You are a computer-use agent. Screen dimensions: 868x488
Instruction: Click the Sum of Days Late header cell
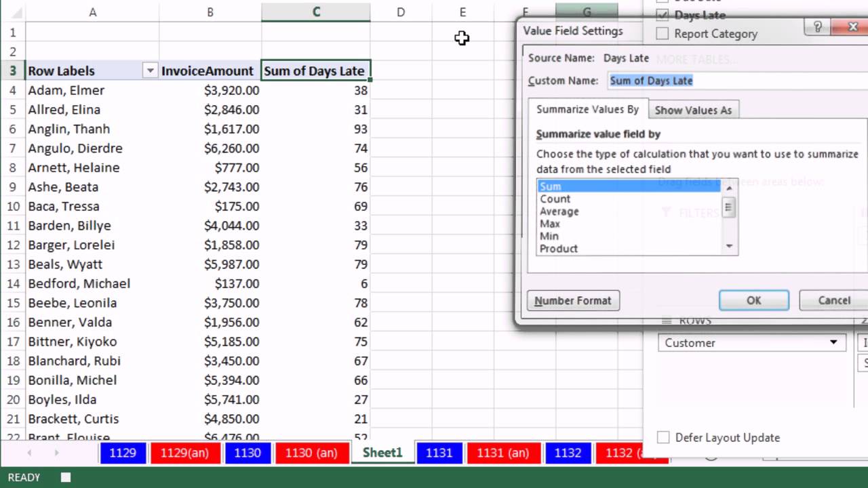315,70
